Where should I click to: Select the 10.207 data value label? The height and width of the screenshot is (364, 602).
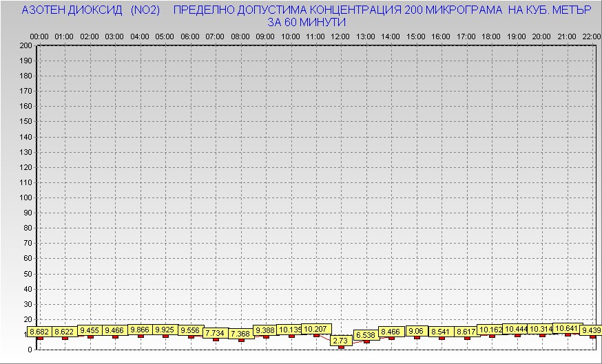click(x=316, y=329)
